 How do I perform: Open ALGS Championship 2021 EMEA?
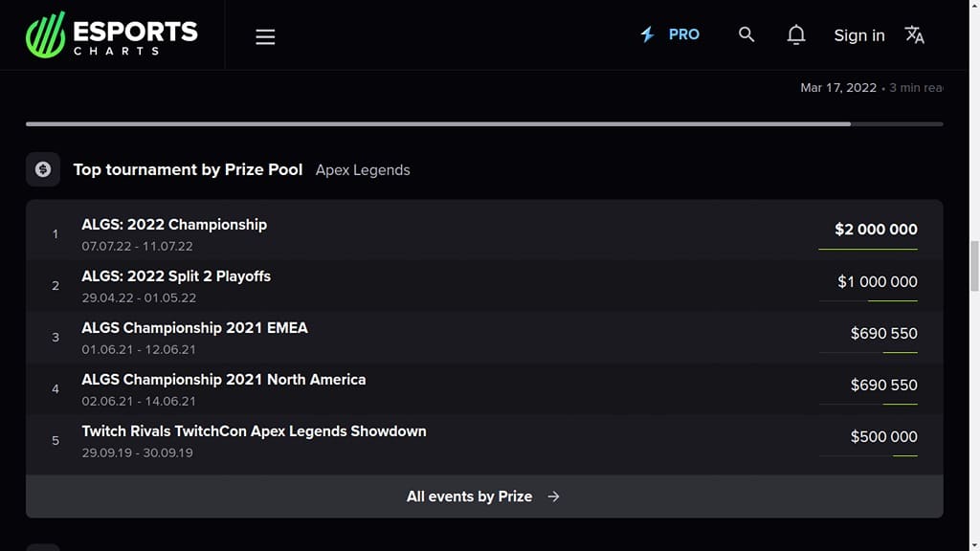[x=194, y=328]
